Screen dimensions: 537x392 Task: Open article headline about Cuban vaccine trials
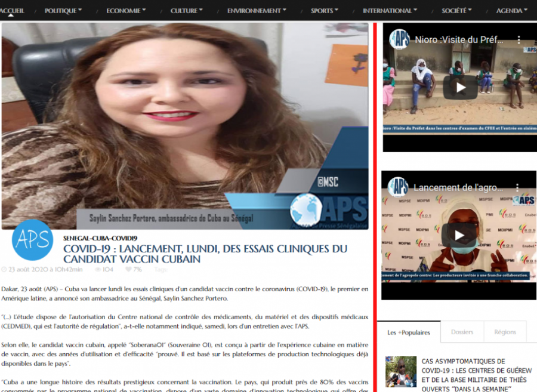coord(205,254)
